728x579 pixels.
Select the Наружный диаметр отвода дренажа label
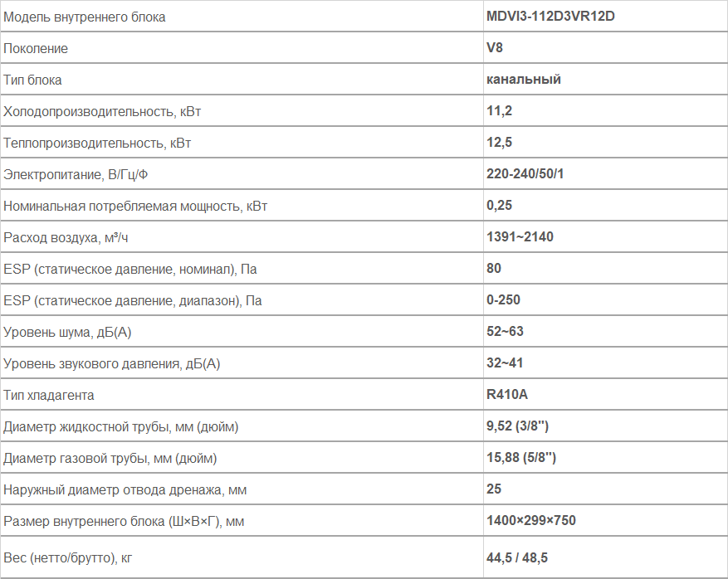coord(125,490)
